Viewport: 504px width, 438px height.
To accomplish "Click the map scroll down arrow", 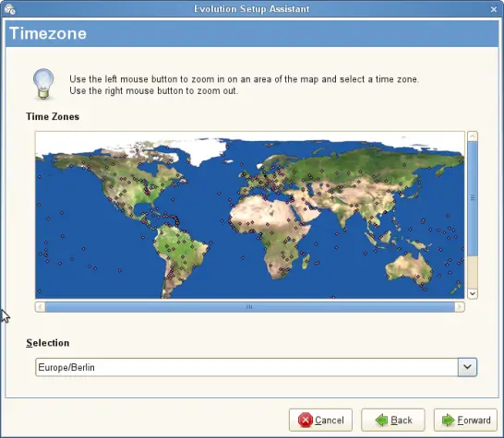I will [x=473, y=293].
